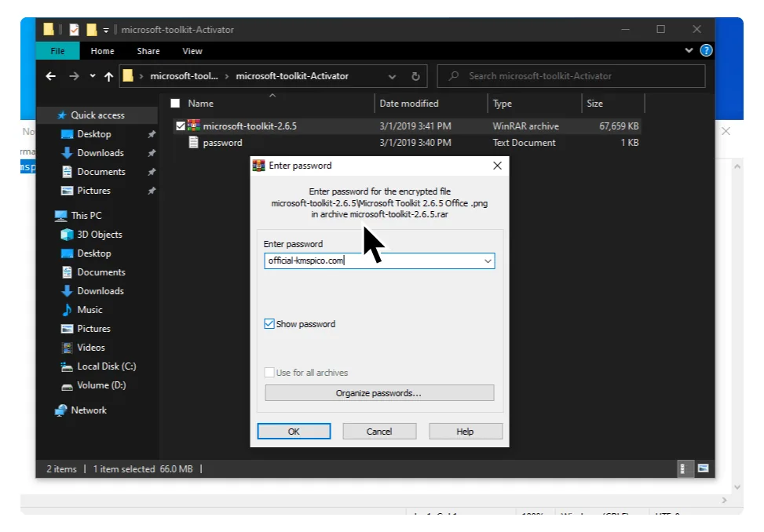Open recent locations dropdown arrow
The height and width of the screenshot is (532, 764).
(93, 76)
